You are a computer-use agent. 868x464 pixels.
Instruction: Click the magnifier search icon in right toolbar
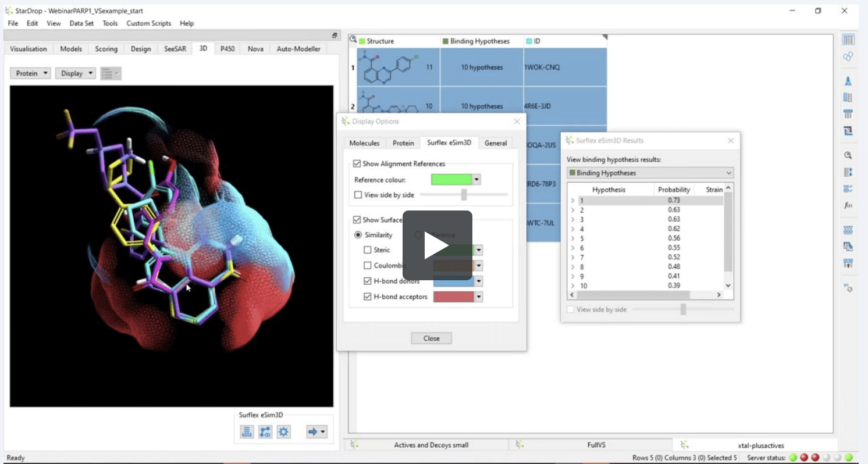click(848, 155)
